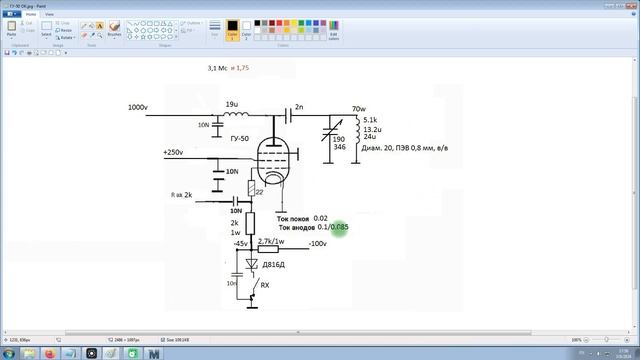This screenshot has width=640, height=360.
Task: Open the Size line thickness dropdown
Action: coord(215,29)
